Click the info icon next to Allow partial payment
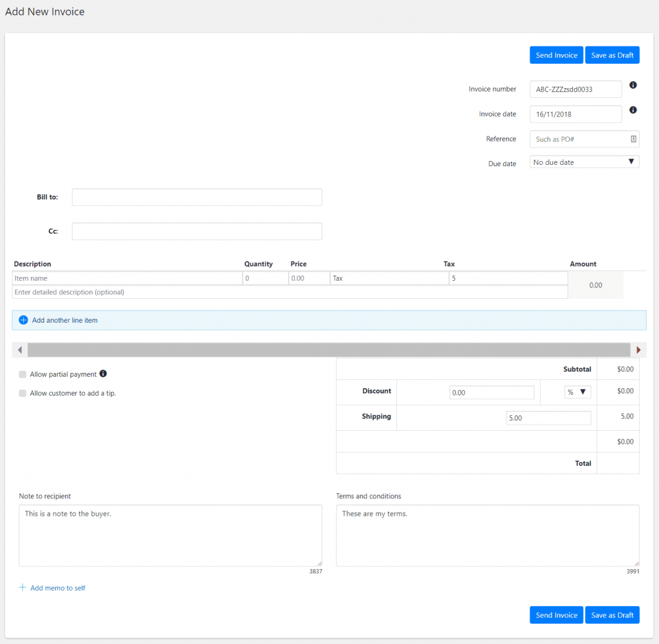This screenshot has height=644, width=659. [103, 372]
